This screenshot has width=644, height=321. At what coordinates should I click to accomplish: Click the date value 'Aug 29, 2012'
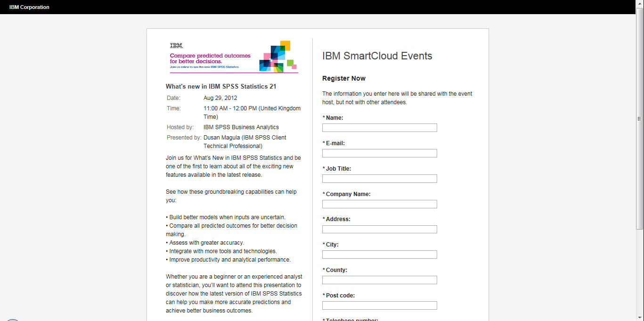(x=220, y=98)
